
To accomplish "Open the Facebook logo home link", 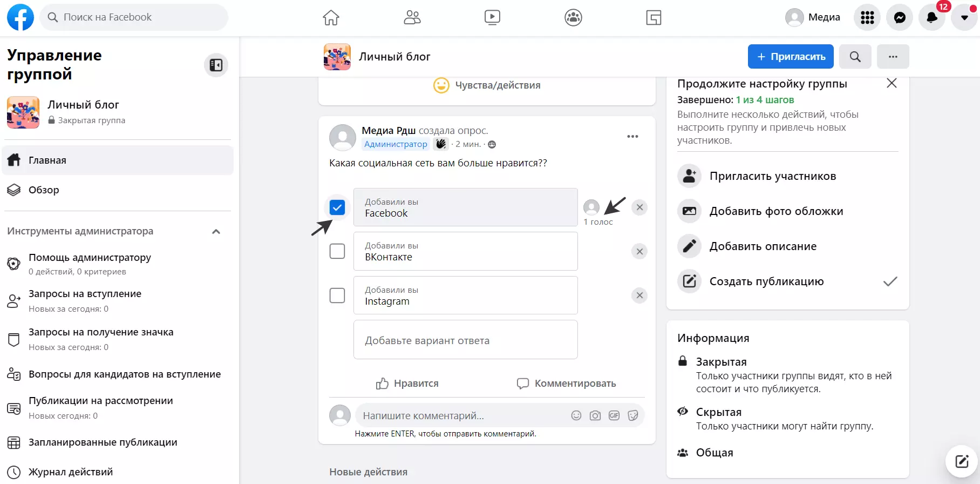I will tap(21, 17).
